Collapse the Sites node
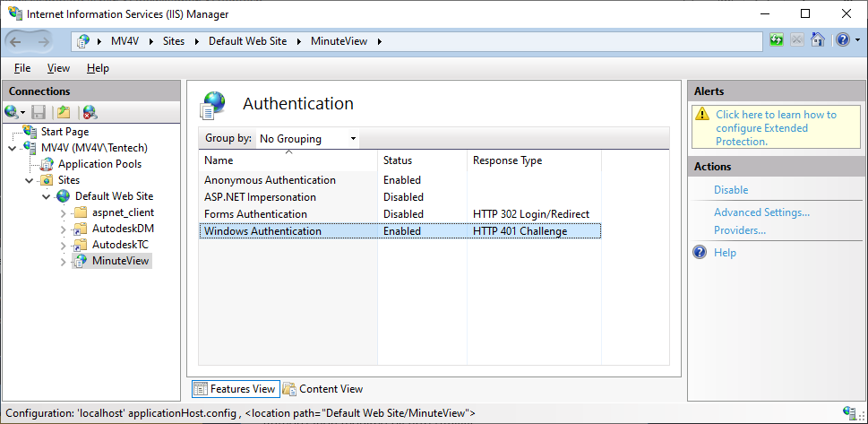868x424 pixels. pos(30,181)
